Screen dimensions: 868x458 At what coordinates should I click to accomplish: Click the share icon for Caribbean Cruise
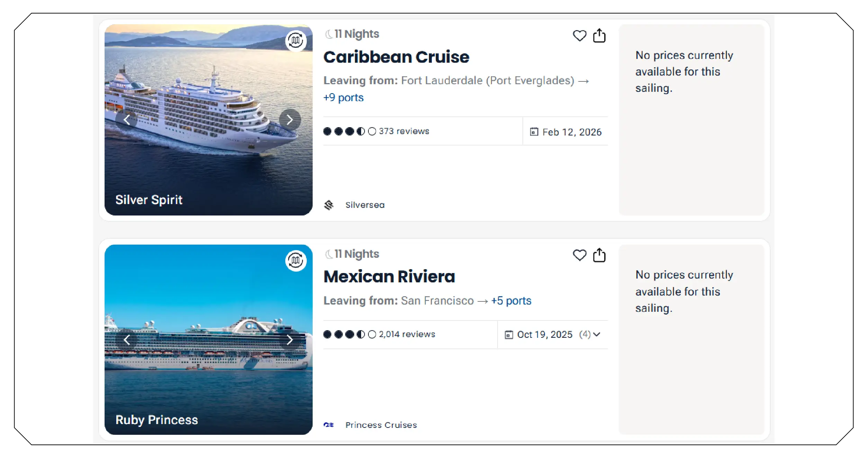click(x=600, y=35)
